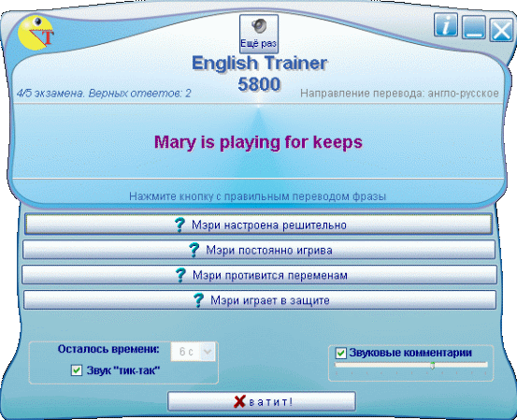This screenshot has height=420, width=517.
Task: Click the red X icon on Хватит button
Action: [239, 401]
